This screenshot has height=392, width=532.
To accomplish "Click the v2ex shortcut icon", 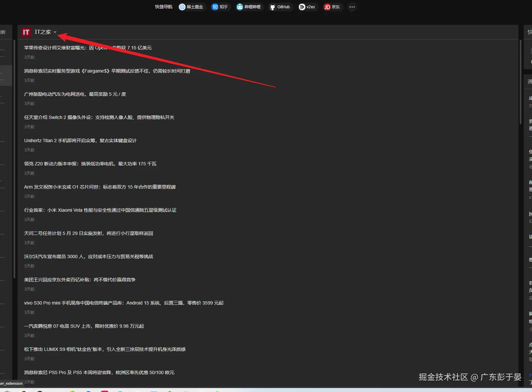I will click(302, 7).
